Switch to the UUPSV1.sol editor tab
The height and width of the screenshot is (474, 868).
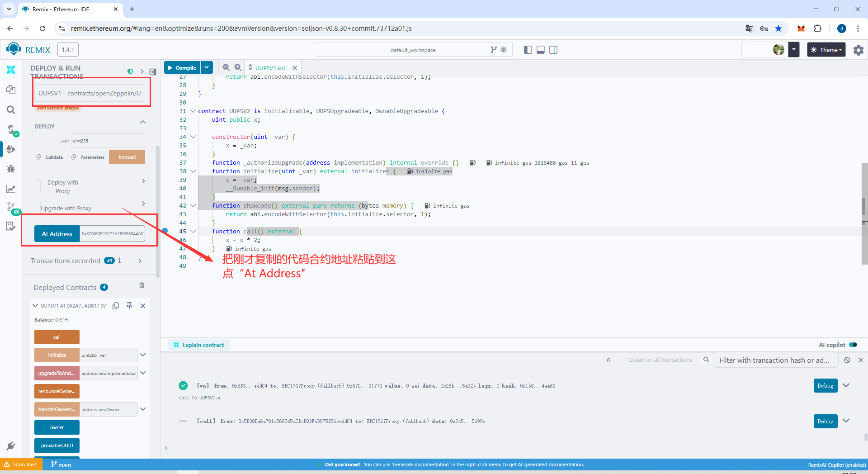[x=269, y=68]
